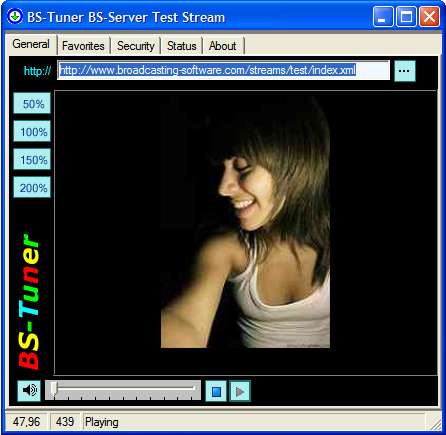Go to the About tab

223,46
